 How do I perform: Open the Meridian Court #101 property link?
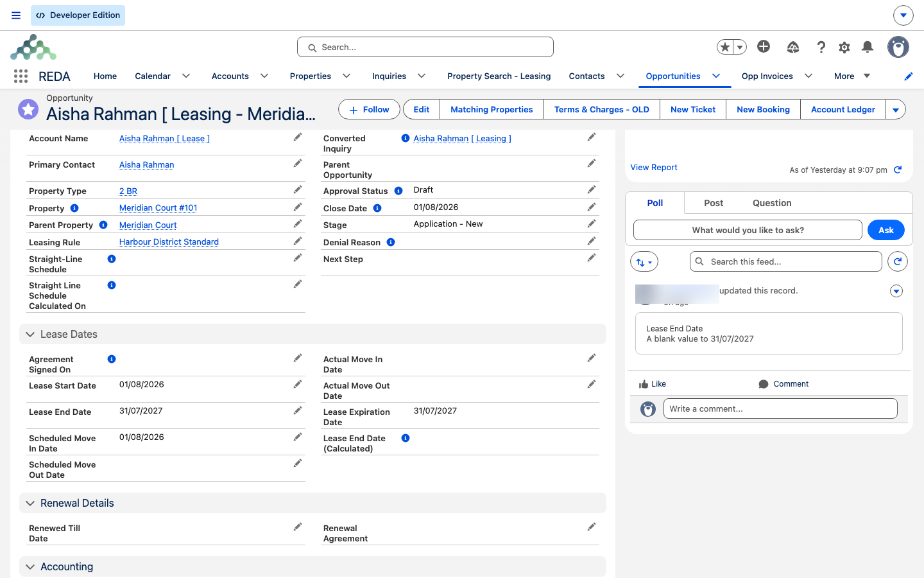(x=158, y=208)
